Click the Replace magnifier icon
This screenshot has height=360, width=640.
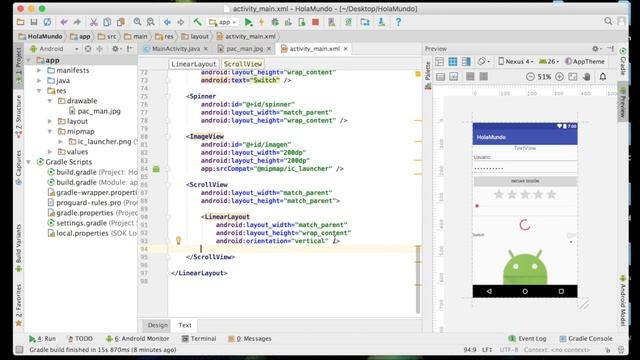pos(151,22)
